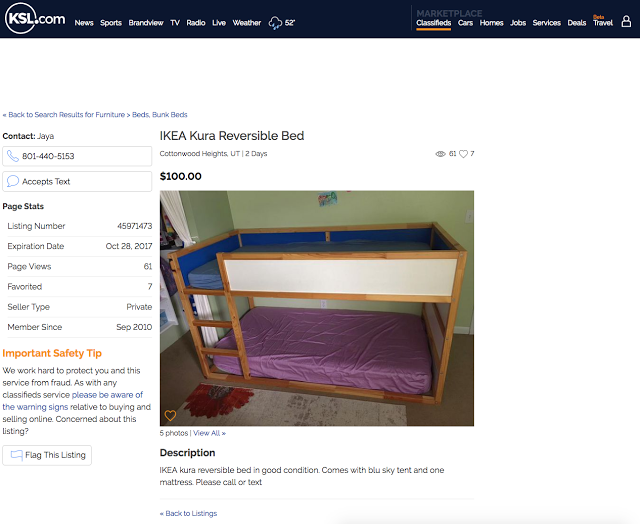The height and width of the screenshot is (524, 640).
Task: Click the eye views icon beside 61
Action: [x=440, y=154]
